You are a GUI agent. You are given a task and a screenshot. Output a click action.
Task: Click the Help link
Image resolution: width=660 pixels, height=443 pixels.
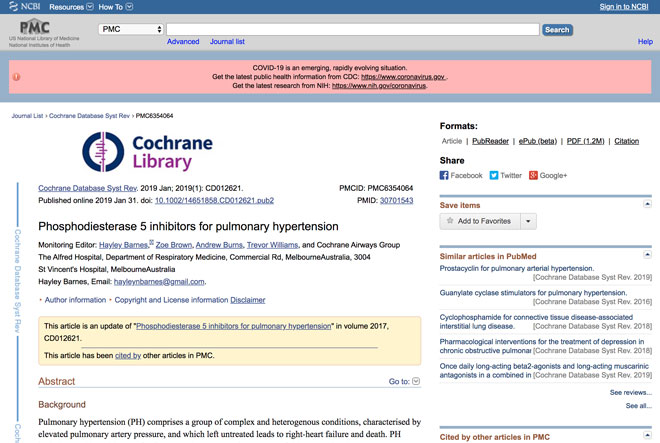(645, 41)
